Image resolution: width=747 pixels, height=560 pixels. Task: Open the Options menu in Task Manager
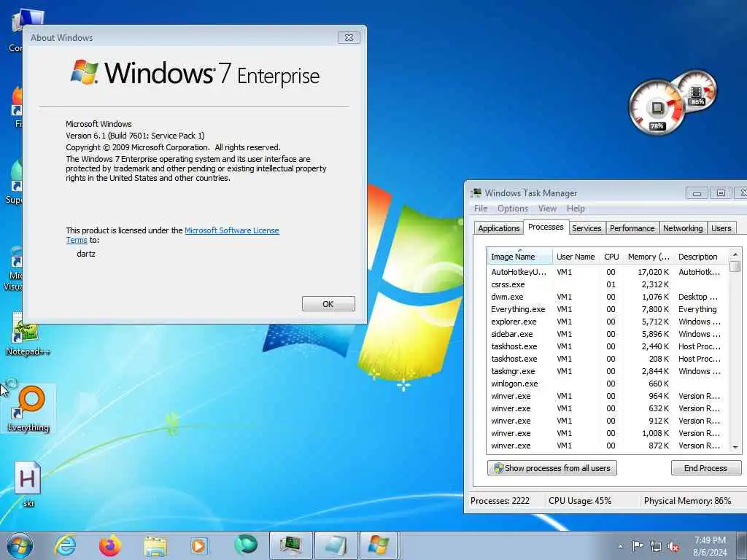coord(513,209)
